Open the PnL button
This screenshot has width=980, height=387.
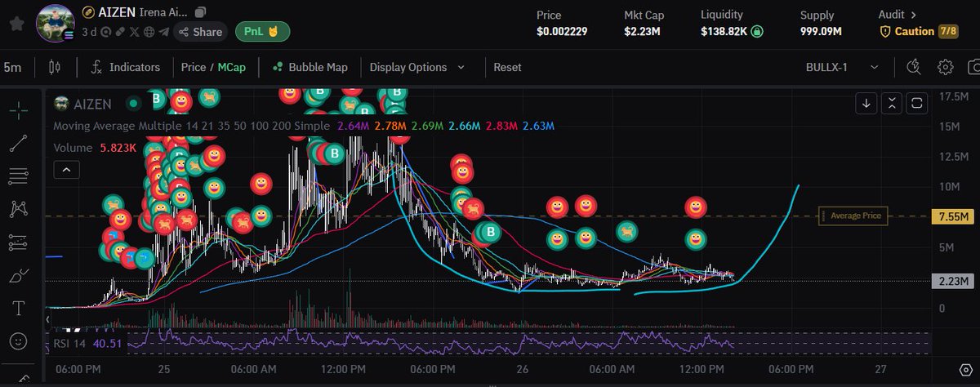262,32
